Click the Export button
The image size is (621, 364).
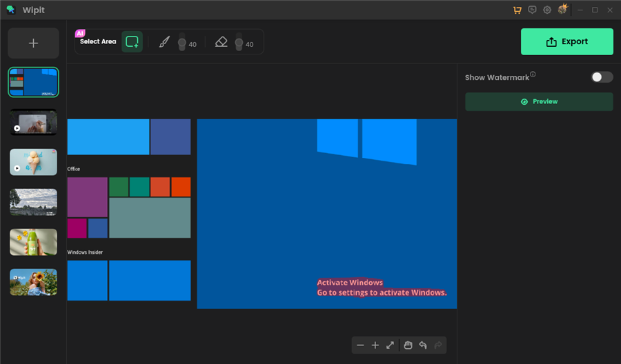click(x=566, y=41)
